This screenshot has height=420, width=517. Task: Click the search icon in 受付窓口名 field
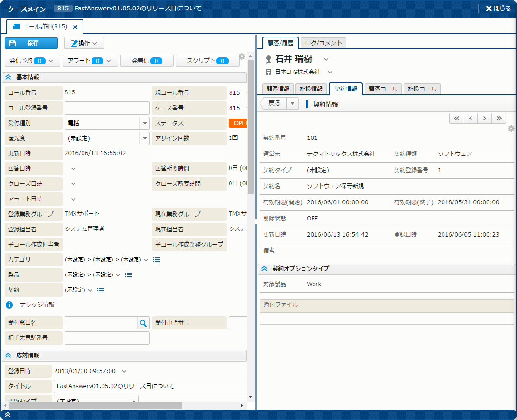point(143,323)
